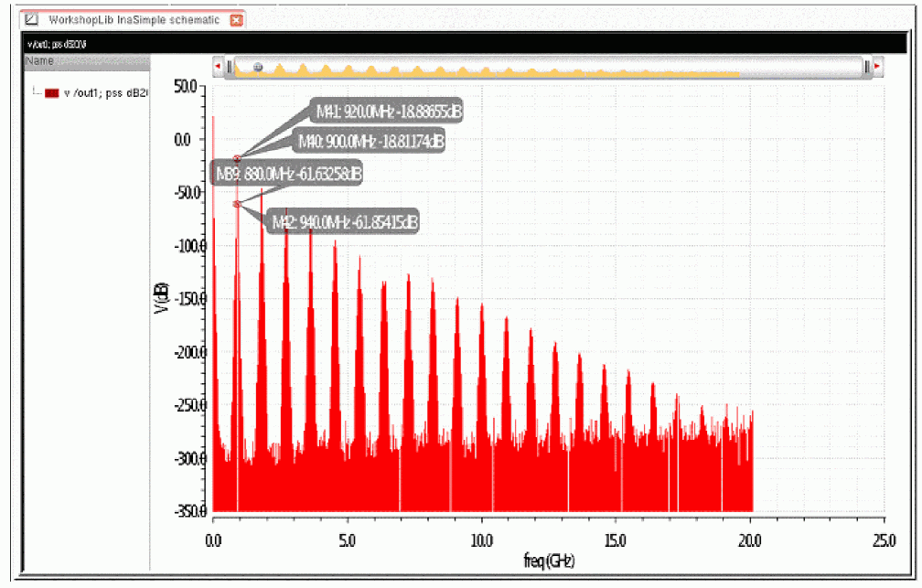Image resolution: width=922 pixels, height=588 pixels.
Task: Close the WorkshopLib lnaSimple schematic tab
Action: pos(236,20)
